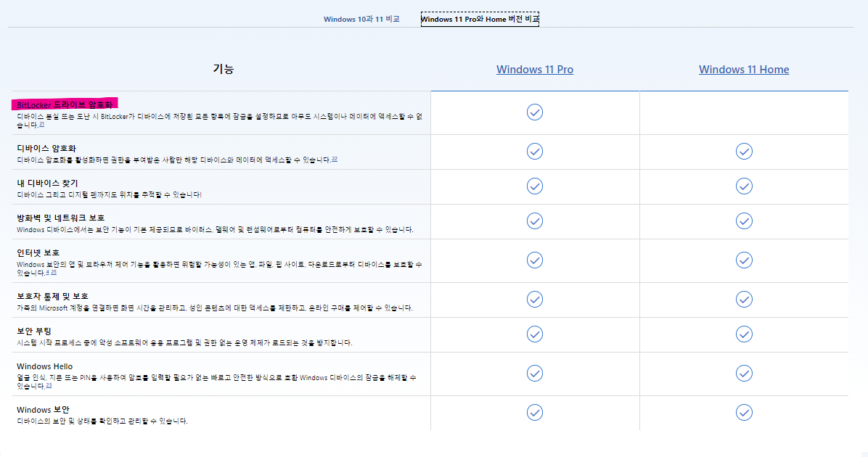Click the 방화벽 및 네트워크 보호 title
The height and width of the screenshot is (457, 868).
click(61, 218)
